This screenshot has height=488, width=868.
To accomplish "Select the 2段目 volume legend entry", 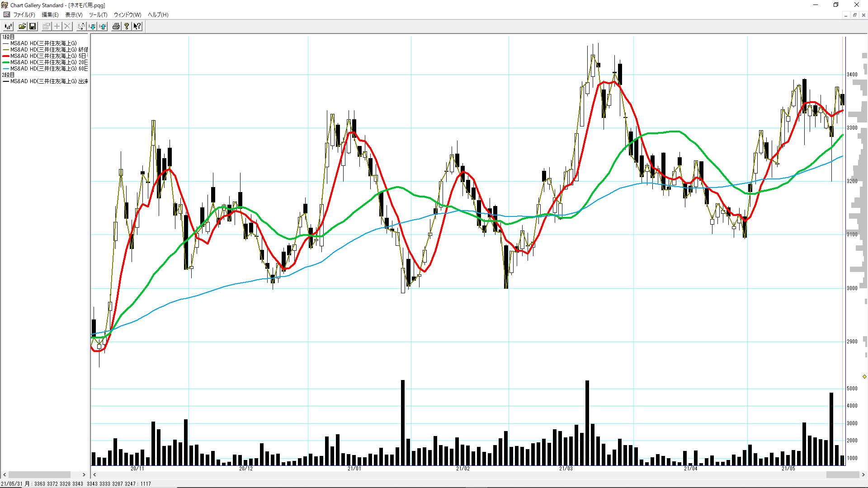I will pyautogui.click(x=45, y=81).
